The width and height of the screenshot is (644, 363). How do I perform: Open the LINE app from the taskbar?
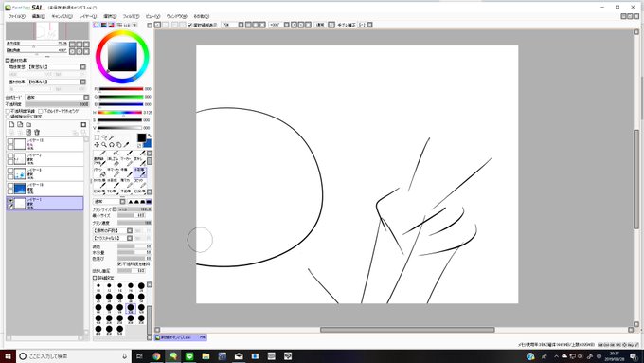189,356
